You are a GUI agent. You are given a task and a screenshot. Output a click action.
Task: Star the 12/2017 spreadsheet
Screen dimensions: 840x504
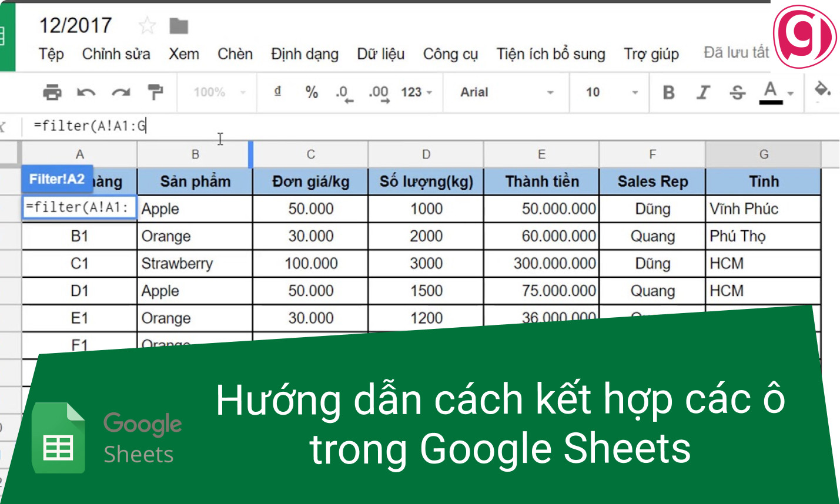click(x=146, y=25)
